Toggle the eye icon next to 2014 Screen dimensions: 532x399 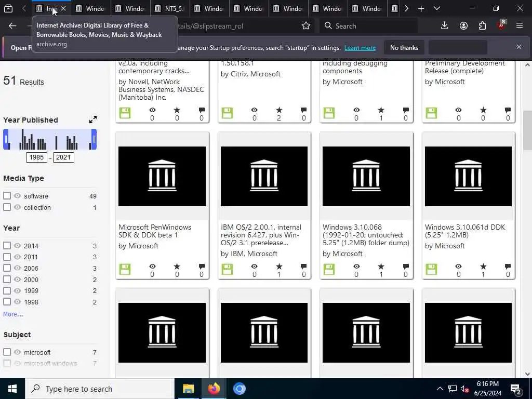(17, 245)
